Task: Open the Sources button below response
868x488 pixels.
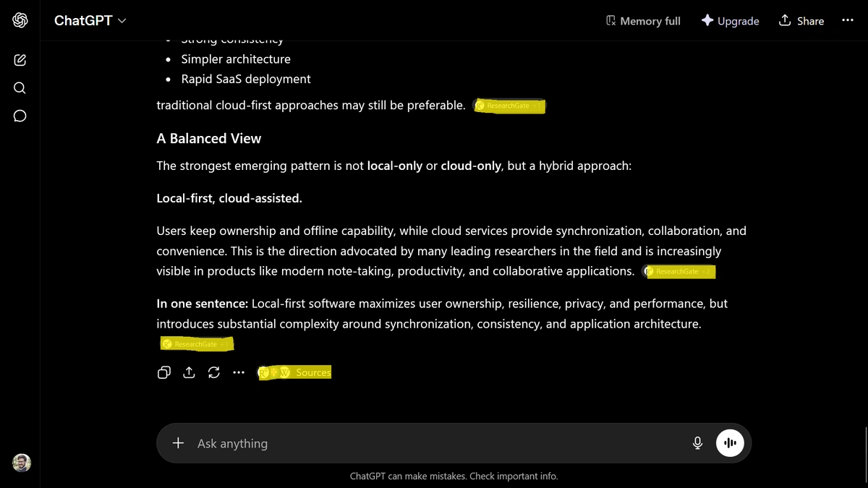Action: [294, 372]
